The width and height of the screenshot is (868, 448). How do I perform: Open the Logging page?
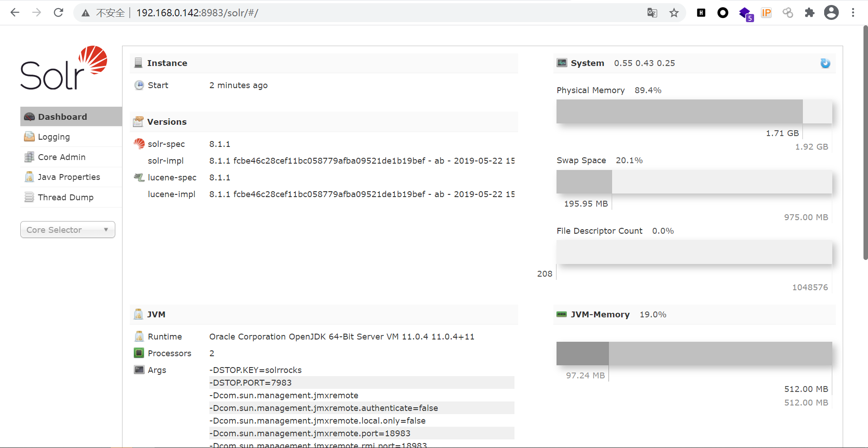pos(71,137)
